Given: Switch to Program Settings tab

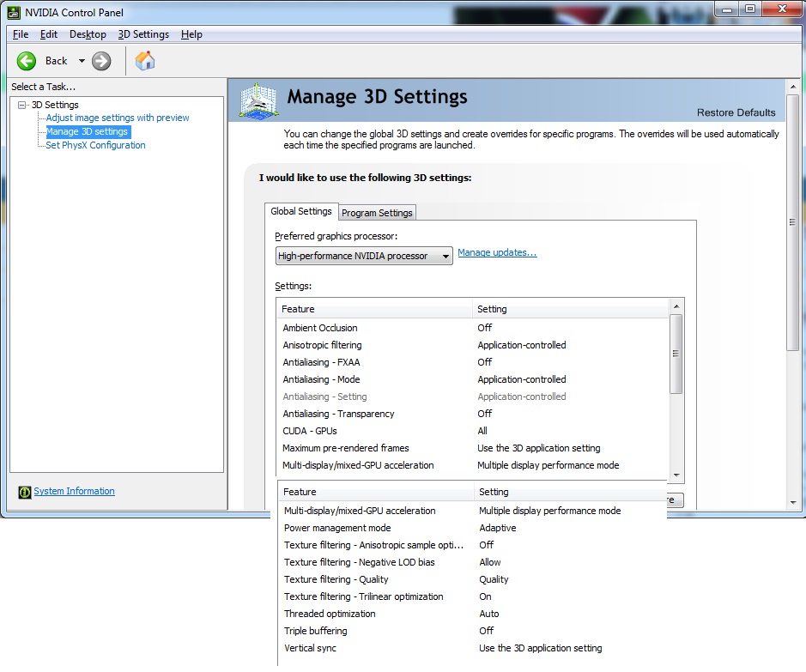Looking at the screenshot, I should point(377,213).
